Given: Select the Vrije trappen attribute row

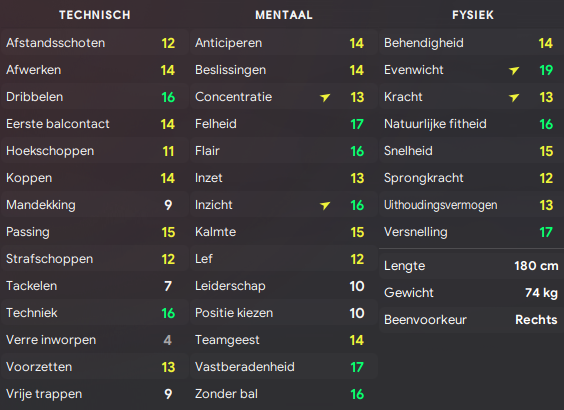Looking at the screenshot, I should click(x=95, y=394).
